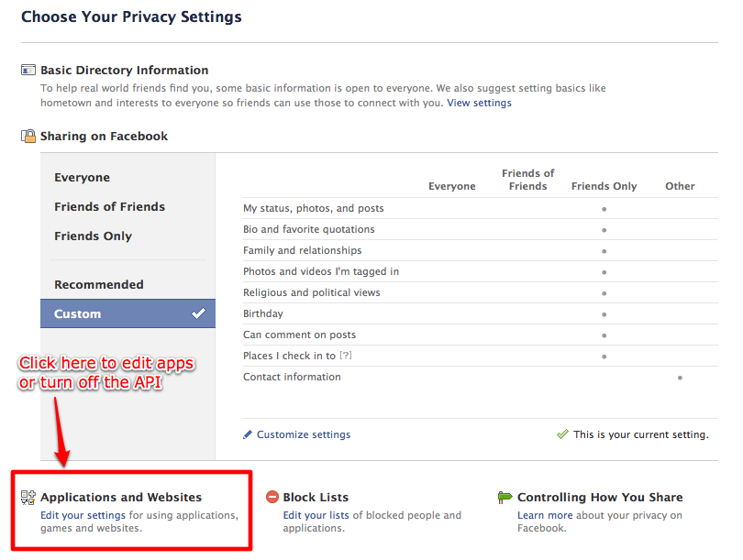This screenshot has width=743, height=560.
Task: Choose the Friends Only preset
Action: tap(93, 236)
